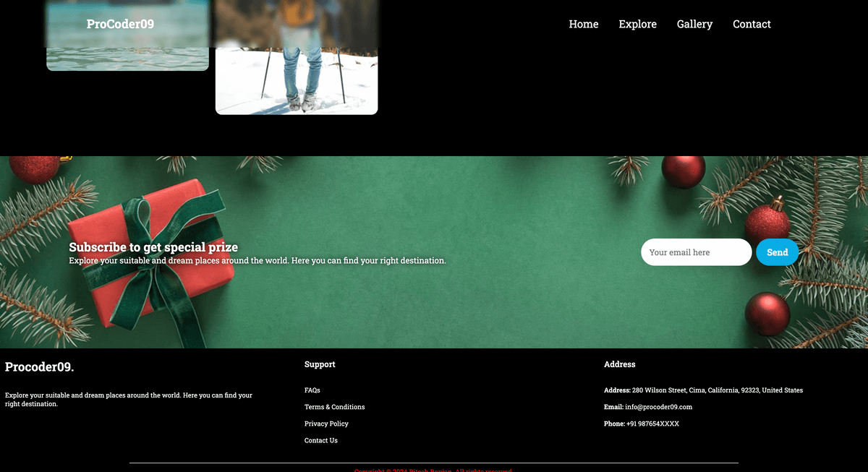Open the FAQs support link
The height and width of the screenshot is (472, 868).
click(312, 390)
